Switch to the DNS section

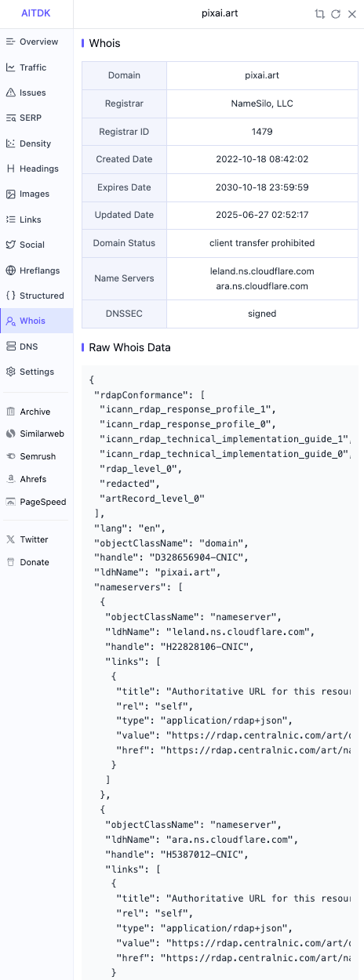click(36, 347)
